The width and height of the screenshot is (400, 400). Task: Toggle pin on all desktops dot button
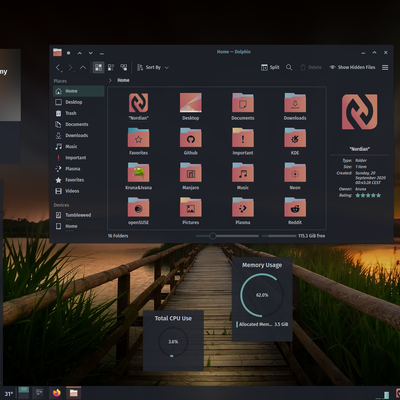pyautogui.click(x=68, y=53)
